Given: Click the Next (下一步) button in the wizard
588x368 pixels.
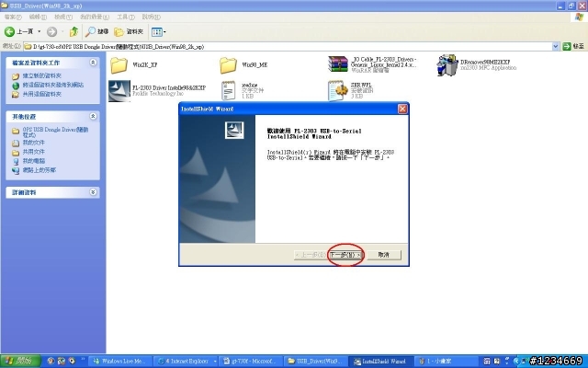Looking at the screenshot, I should pos(346,255).
